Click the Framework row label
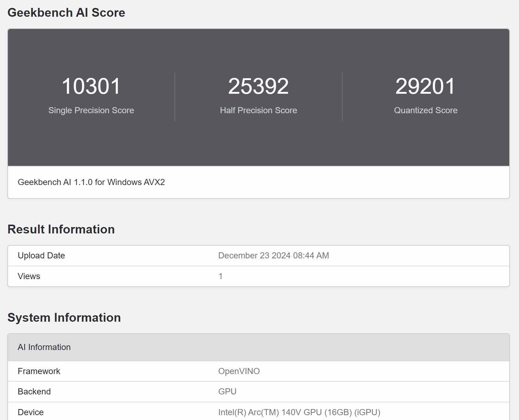The height and width of the screenshot is (420, 519). point(38,371)
